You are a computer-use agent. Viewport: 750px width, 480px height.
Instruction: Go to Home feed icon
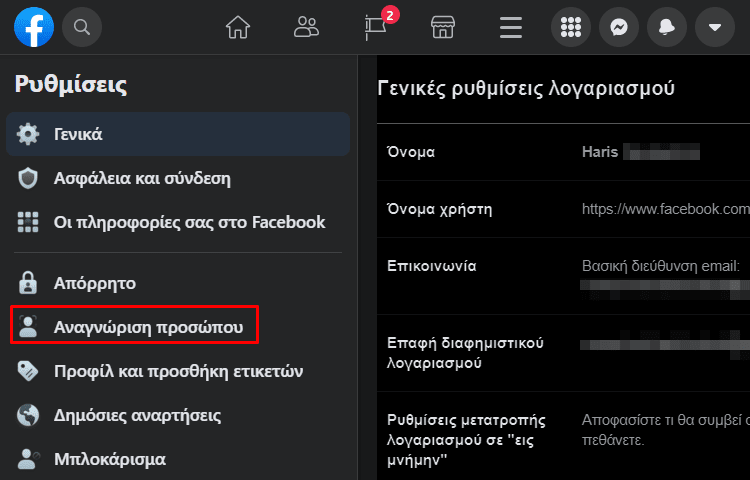click(238, 27)
